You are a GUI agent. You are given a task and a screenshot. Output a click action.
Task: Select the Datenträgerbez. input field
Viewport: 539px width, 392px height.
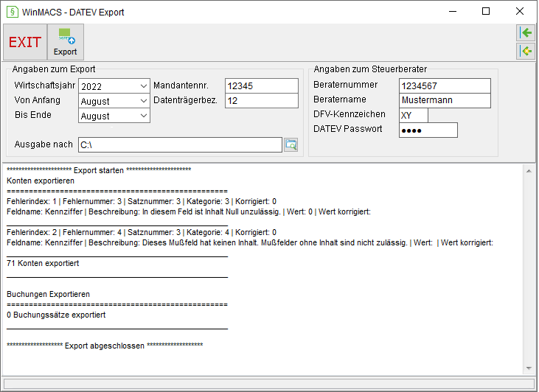click(262, 101)
